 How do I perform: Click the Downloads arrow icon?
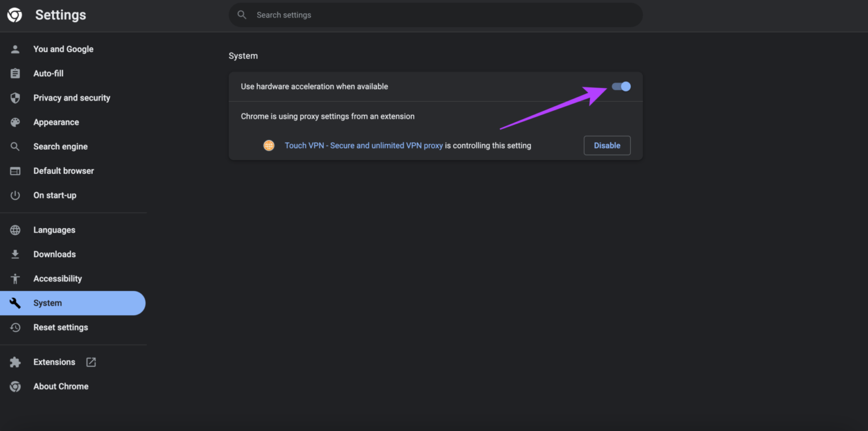15,254
